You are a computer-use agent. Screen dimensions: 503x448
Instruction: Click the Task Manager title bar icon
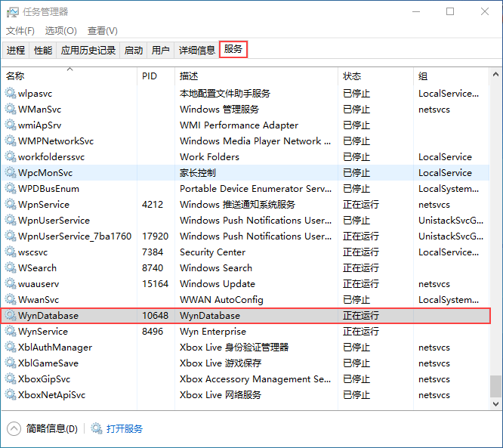(x=13, y=12)
